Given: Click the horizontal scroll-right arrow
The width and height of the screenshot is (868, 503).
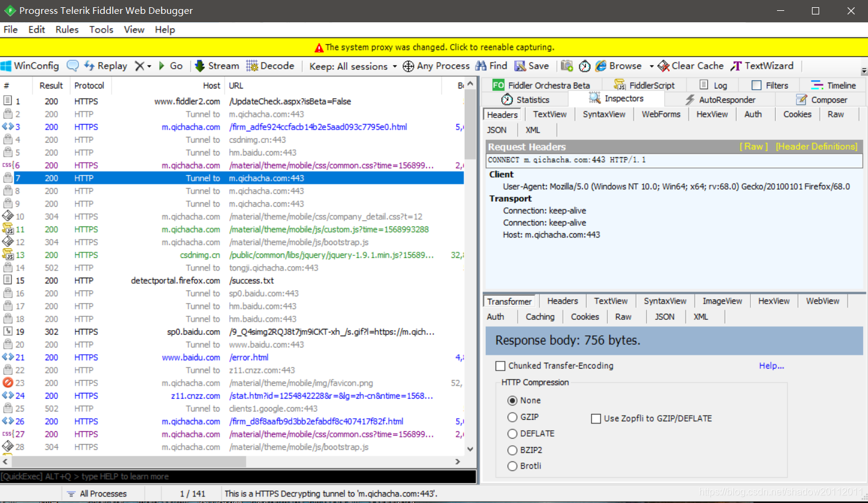Looking at the screenshot, I should click(x=458, y=461).
